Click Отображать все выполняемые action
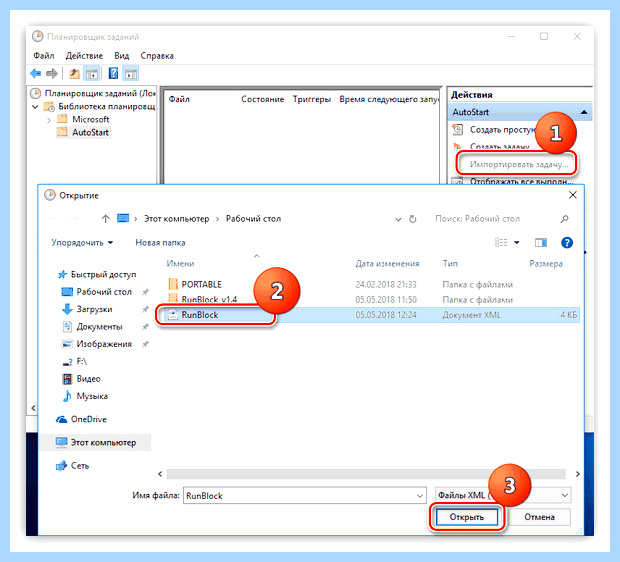Viewport: 620px width, 562px height. (522, 182)
